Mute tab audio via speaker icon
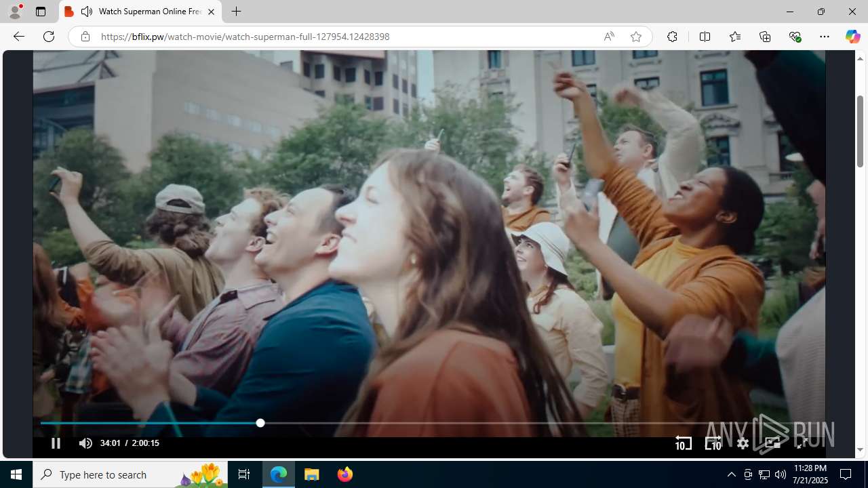 [x=87, y=12]
